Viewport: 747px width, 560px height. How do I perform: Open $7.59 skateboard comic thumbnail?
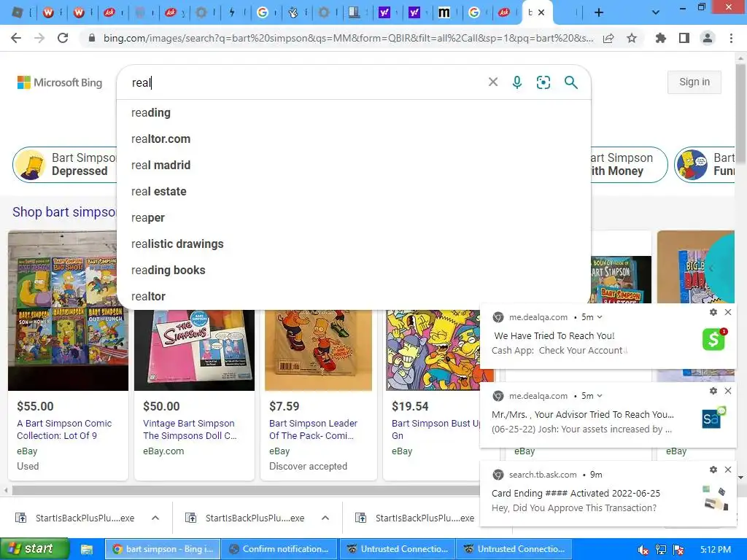(318, 350)
